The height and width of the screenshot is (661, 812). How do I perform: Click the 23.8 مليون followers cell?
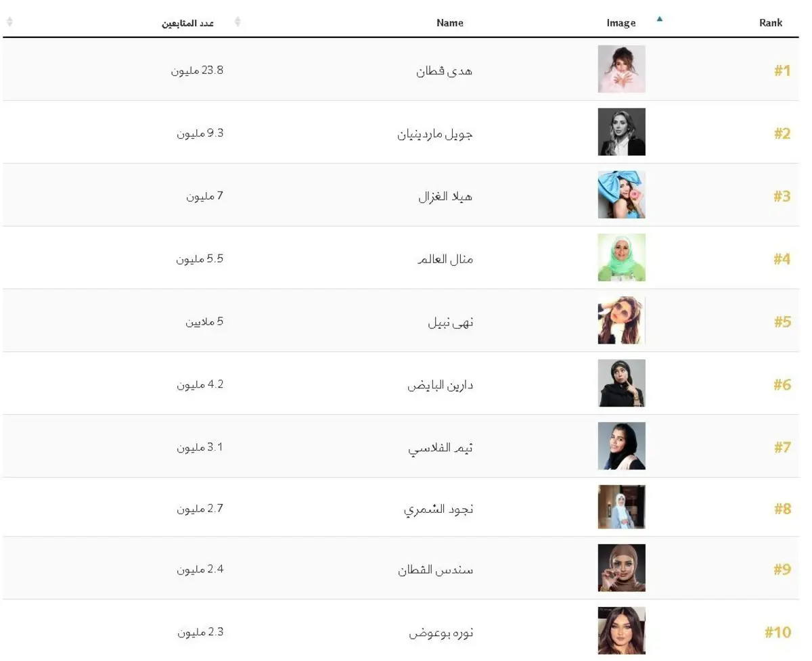point(197,70)
